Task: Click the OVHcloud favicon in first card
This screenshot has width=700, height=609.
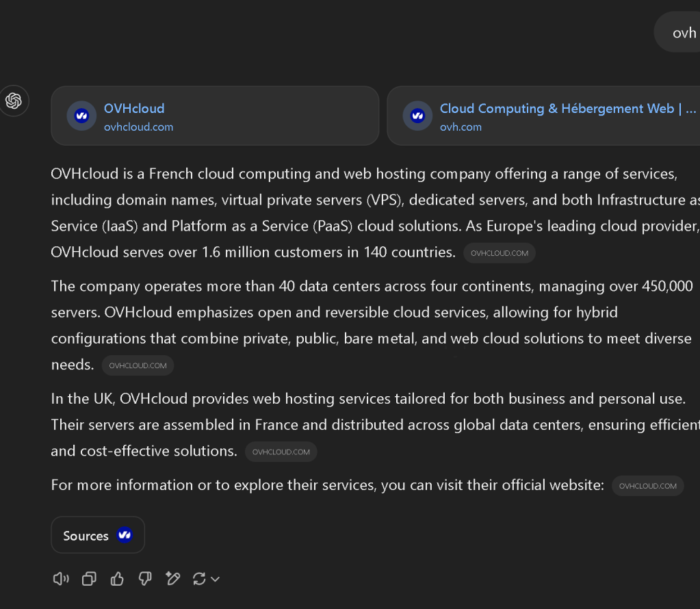Action: pos(81,116)
